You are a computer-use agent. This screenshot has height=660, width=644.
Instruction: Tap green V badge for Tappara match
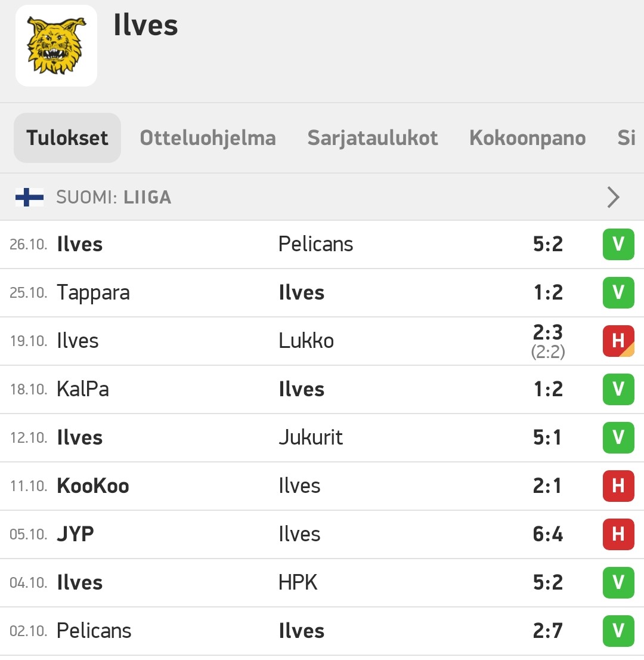tap(618, 292)
